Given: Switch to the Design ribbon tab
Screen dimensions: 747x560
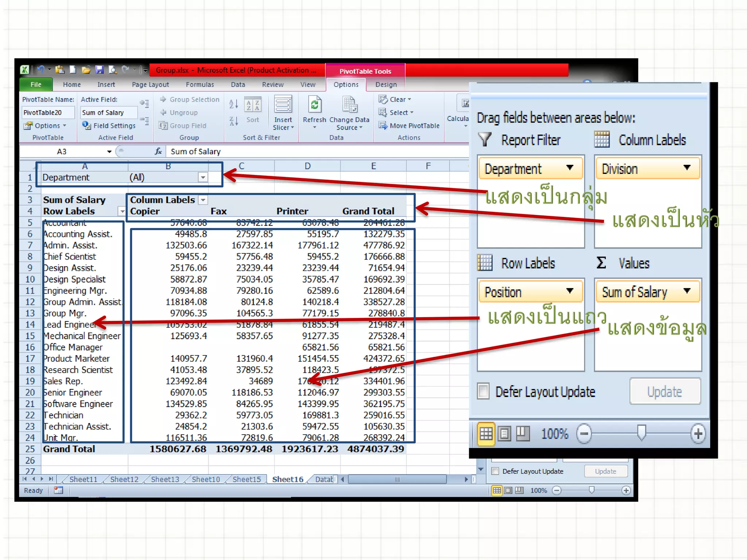Looking at the screenshot, I should click(x=386, y=85).
